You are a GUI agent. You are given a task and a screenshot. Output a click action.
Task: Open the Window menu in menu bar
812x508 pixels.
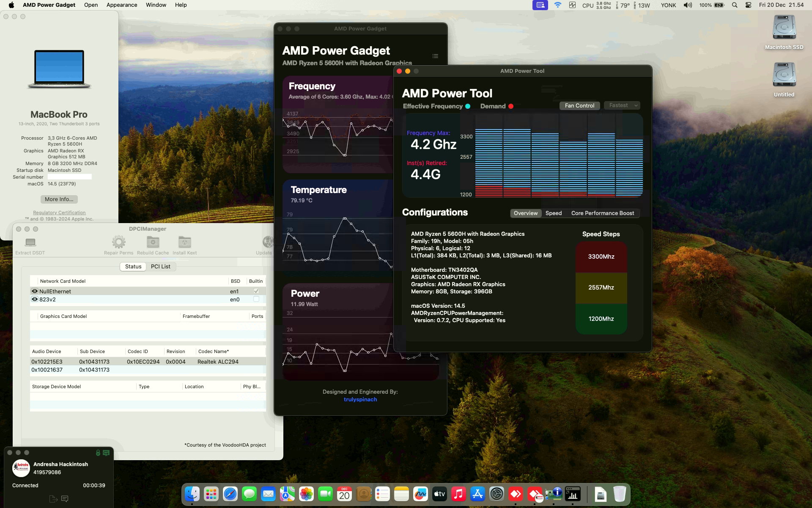pyautogui.click(x=156, y=5)
